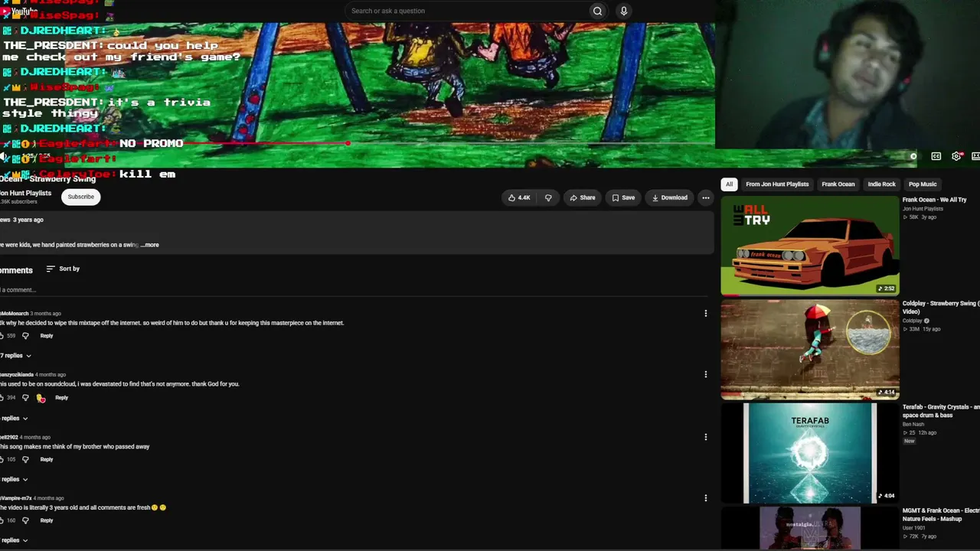Viewport: 980px width, 551px height.
Task: Start voice search with the microphone icon
Action: pos(624,11)
